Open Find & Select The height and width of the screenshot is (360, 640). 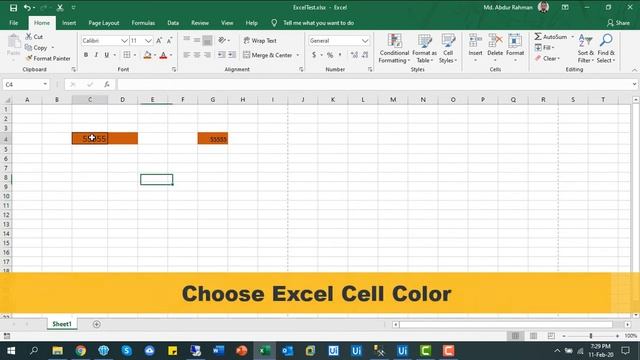[606, 49]
